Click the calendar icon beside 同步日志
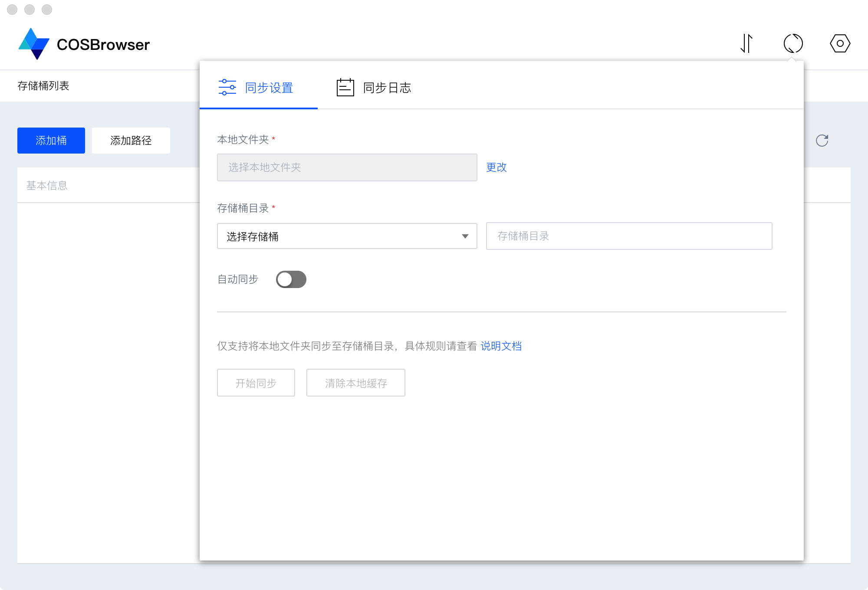 345,87
